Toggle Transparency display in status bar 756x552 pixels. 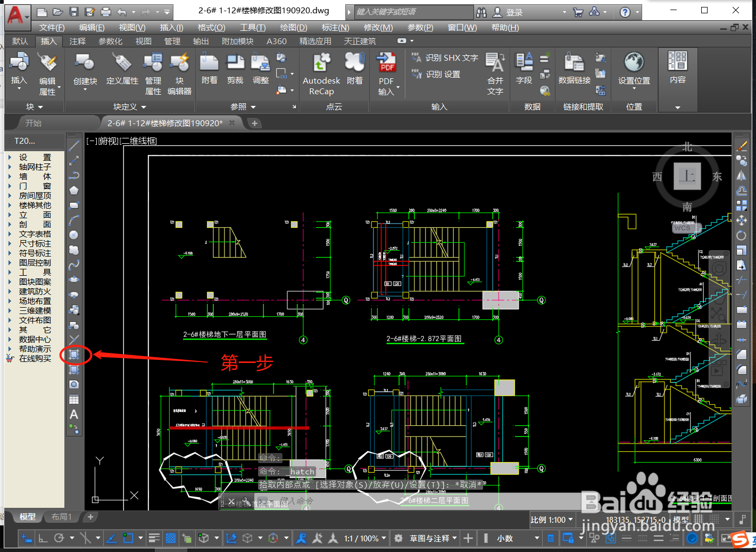(170, 538)
